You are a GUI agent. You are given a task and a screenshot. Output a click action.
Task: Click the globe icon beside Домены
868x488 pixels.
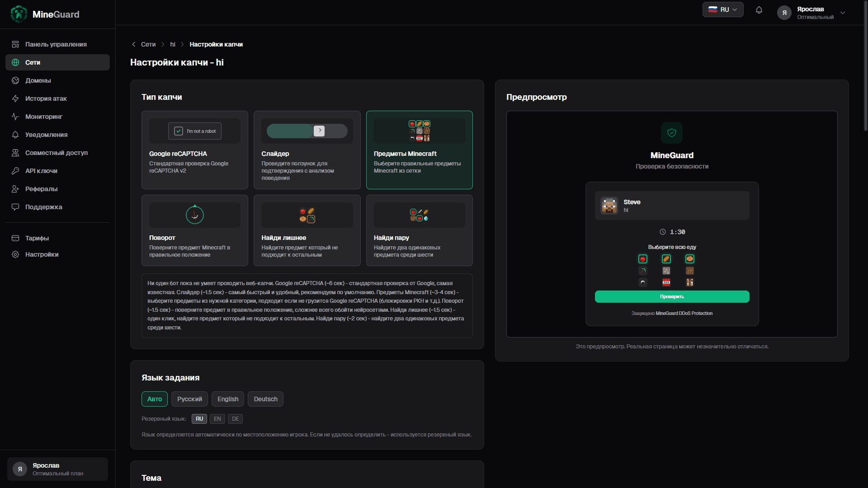(15, 80)
